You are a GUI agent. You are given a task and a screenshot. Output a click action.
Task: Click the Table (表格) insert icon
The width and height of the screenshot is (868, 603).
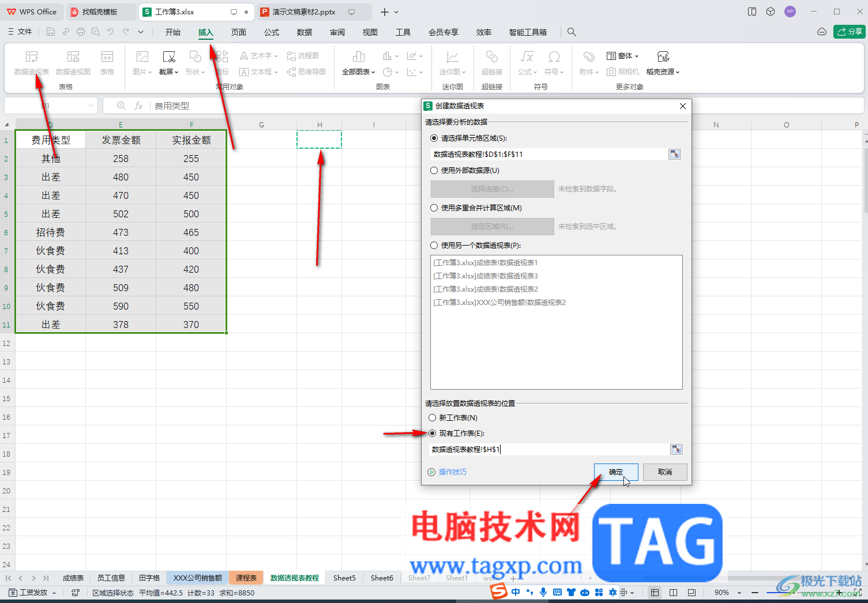(107, 56)
